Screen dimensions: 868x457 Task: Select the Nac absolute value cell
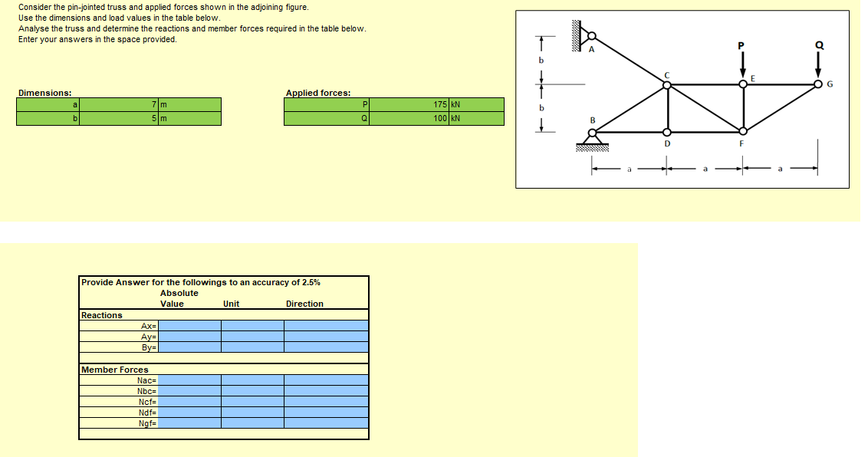click(190, 380)
